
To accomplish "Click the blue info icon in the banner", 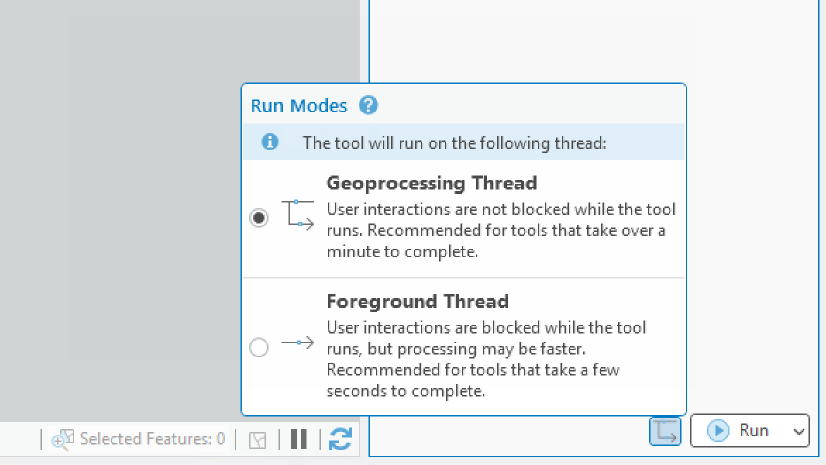I will (269, 143).
